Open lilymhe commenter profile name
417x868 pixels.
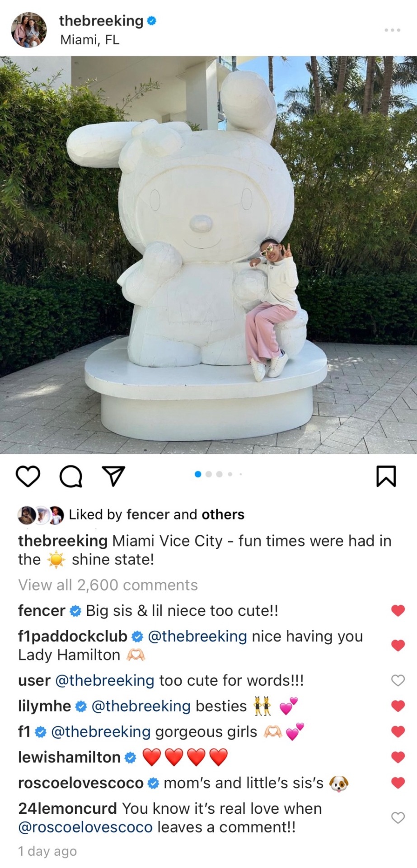coord(44,706)
